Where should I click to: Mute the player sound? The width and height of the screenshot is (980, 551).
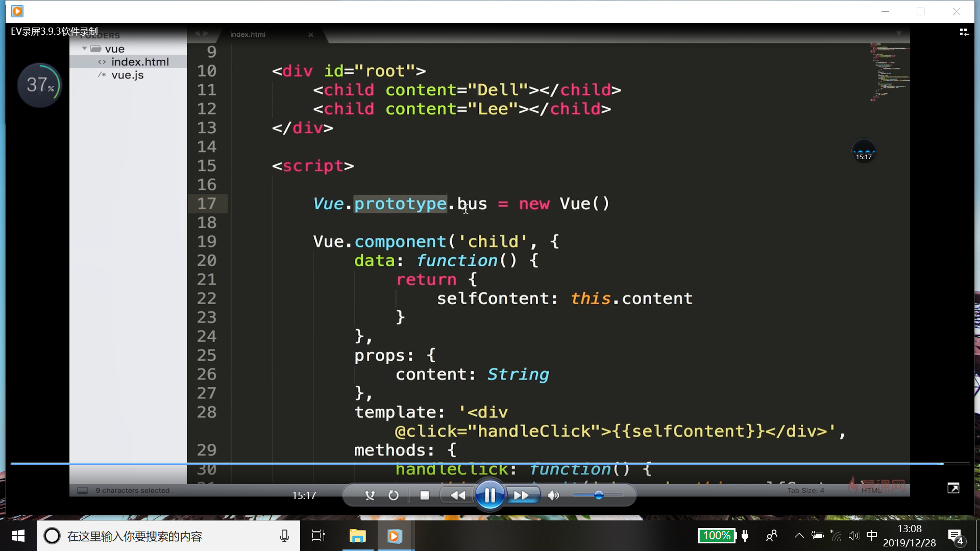point(553,495)
